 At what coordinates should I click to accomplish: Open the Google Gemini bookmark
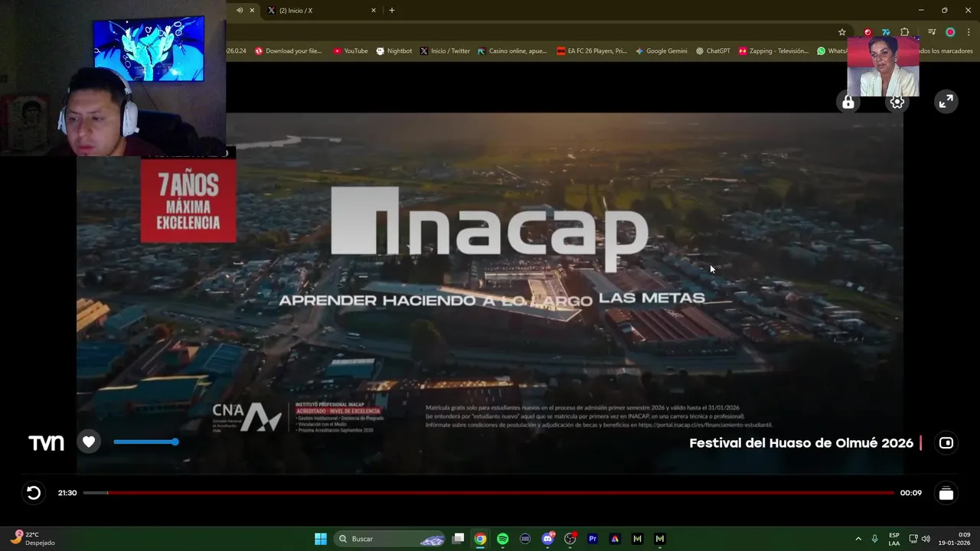tap(661, 51)
